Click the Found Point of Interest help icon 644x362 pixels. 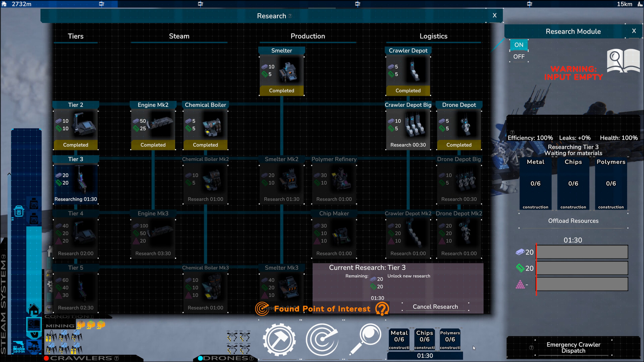pyautogui.click(x=382, y=309)
